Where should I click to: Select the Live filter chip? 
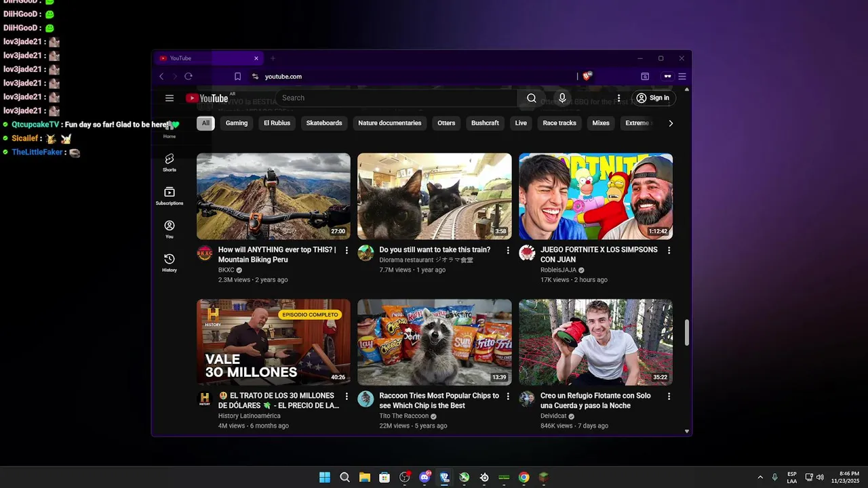point(521,123)
